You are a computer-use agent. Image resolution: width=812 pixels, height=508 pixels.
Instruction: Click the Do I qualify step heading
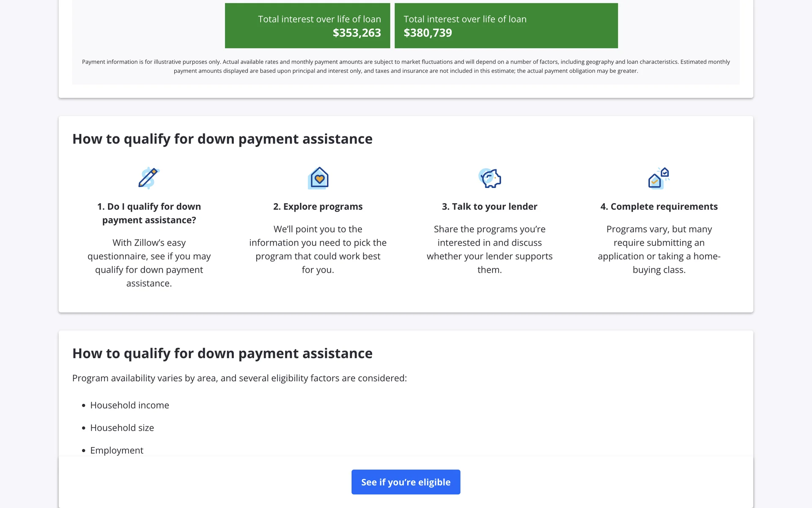point(149,213)
